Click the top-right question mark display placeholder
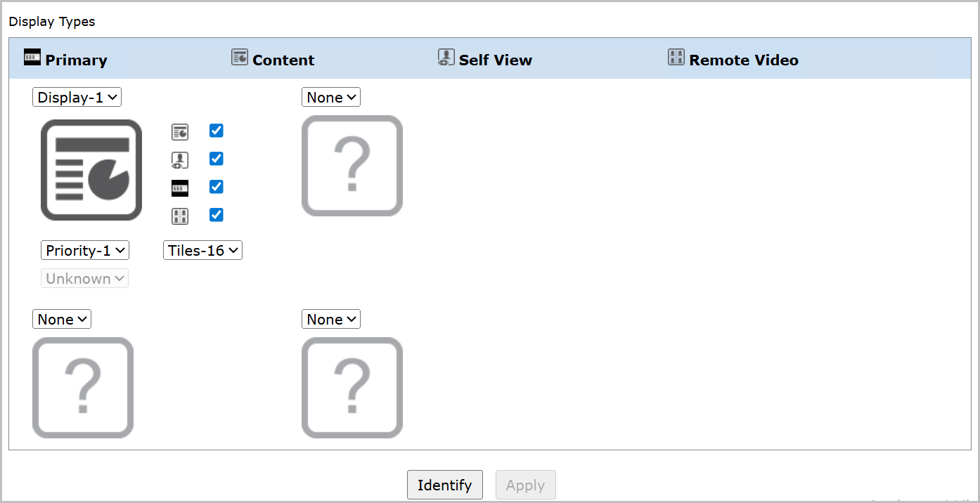This screenshot has width=980, height=503. click(x=352, y=166)
